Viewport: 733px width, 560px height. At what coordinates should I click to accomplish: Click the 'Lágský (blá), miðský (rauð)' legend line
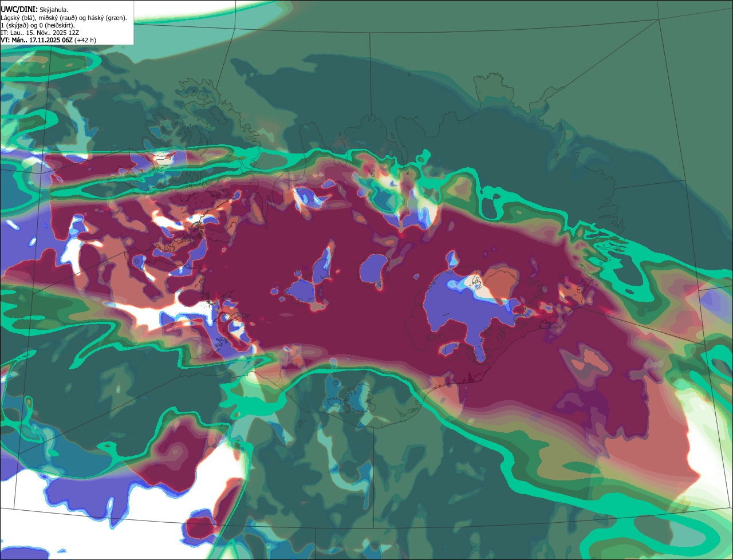[64, 18]
